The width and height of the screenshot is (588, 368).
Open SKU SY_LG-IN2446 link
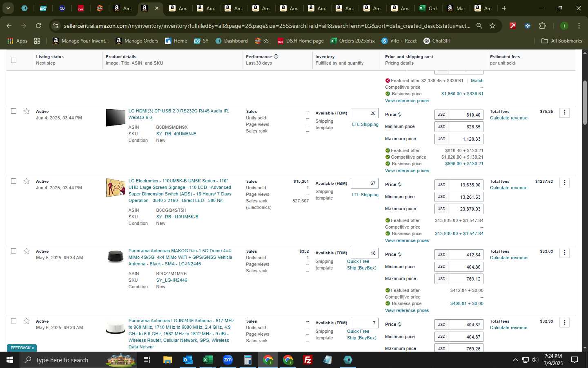(171, 280)
